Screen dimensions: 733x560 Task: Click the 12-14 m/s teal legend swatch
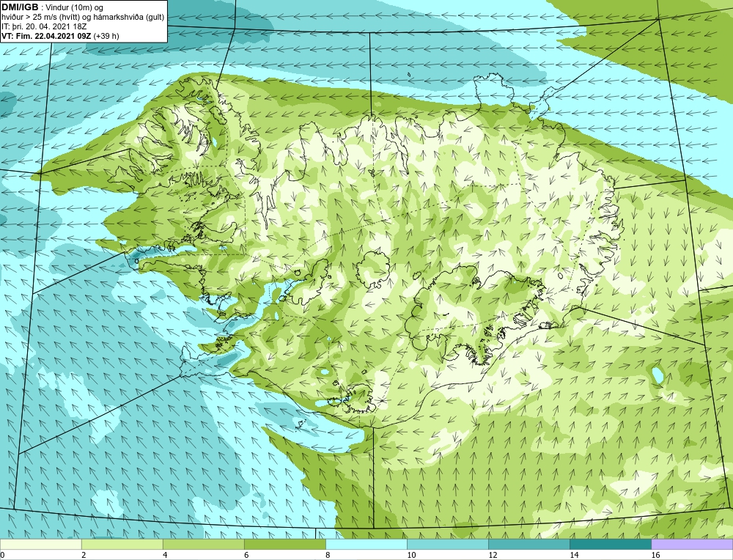click(x=528, y=544)
